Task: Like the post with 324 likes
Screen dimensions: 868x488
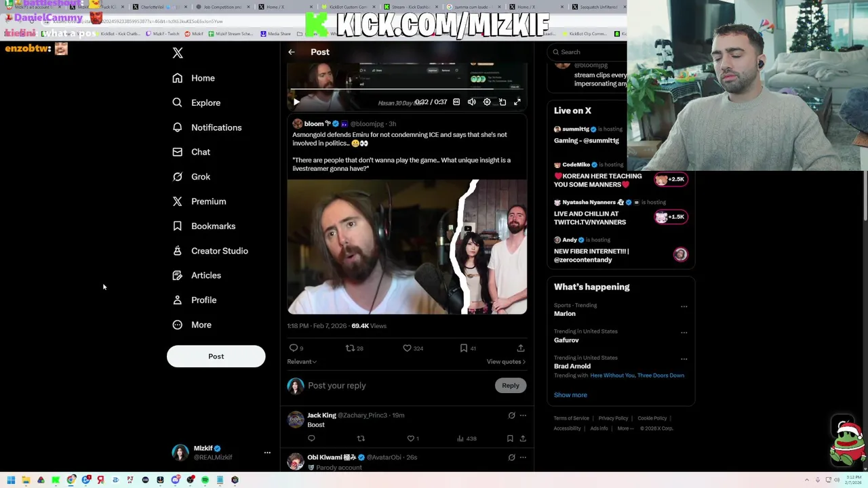Action: tap(408, 348)
